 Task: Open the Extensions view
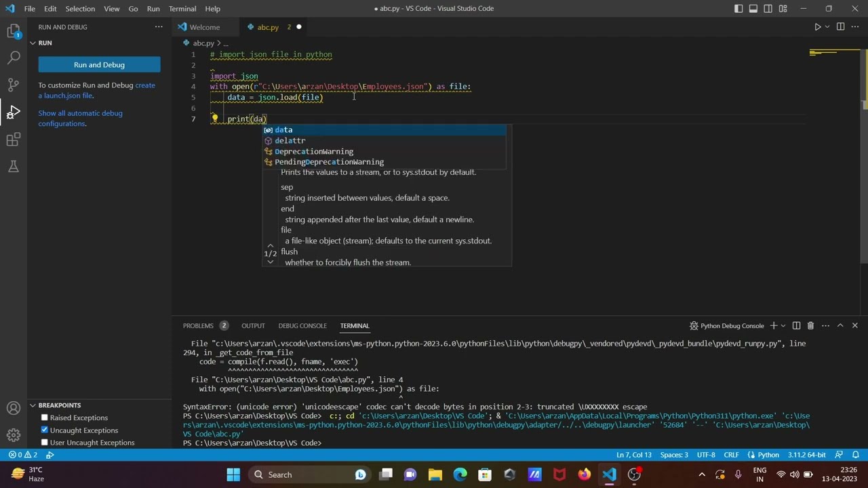(x=14, y=140)
